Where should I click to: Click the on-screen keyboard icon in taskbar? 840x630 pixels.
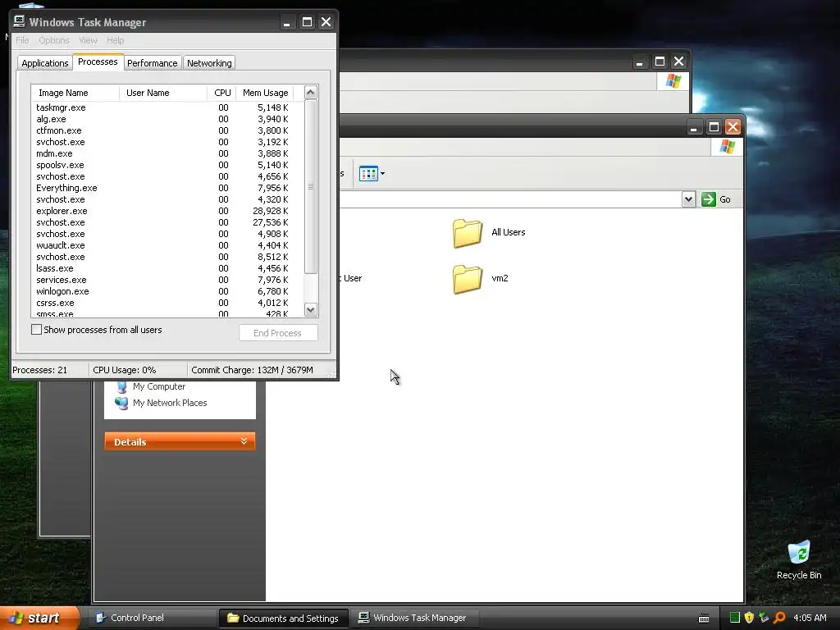point(704,619)
